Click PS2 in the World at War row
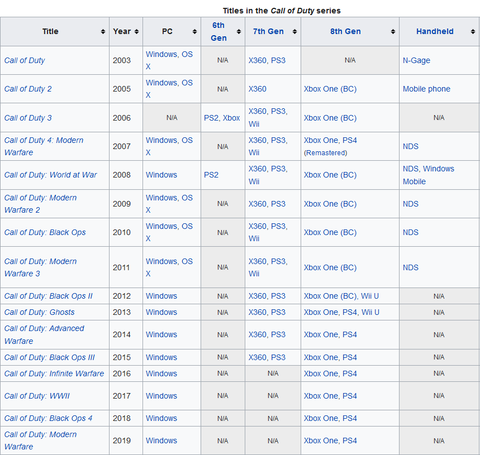This screenshot has width=480, height=455. click(x=211, y=175)
